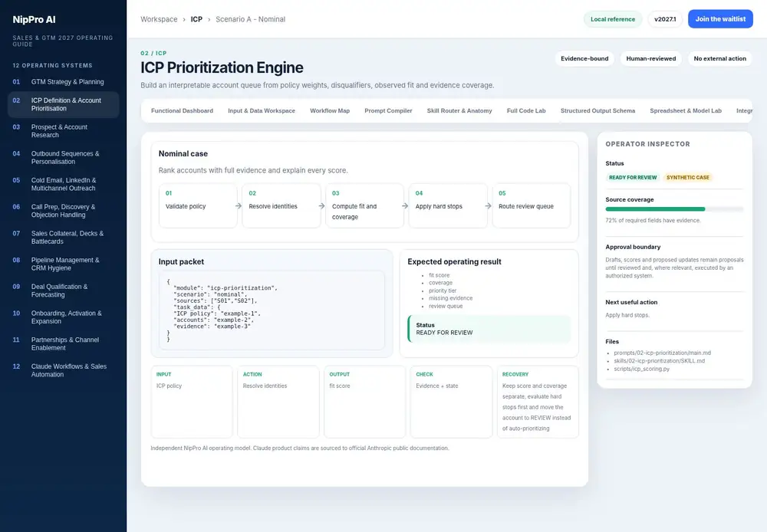Image resolution: width=767 pixels, height=532 pixels.
Task: Switch to Functional Dashboard tab
Action: coord(182,111)
